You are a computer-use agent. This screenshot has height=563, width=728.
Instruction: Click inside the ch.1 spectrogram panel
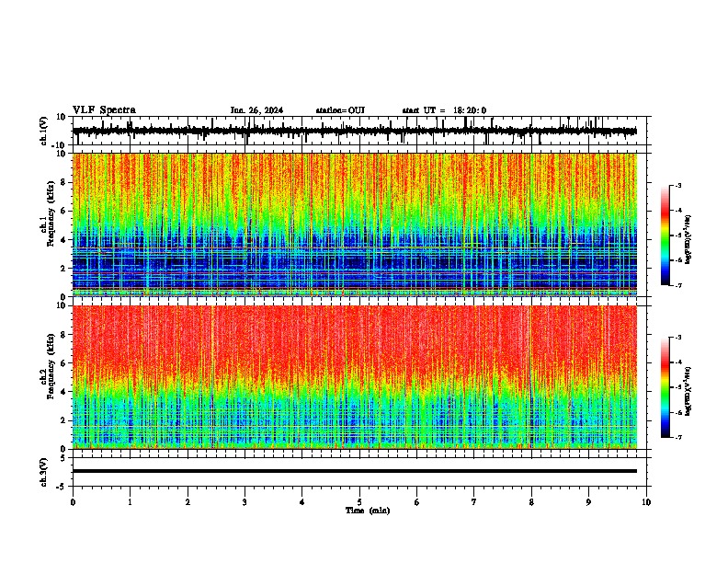355,224
